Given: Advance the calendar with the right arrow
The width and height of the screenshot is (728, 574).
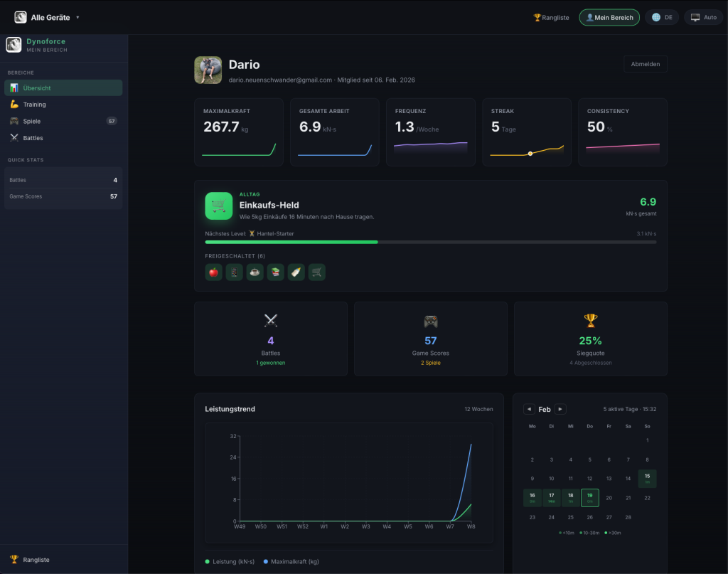Looking at the screenshot, I should (561, 409).
